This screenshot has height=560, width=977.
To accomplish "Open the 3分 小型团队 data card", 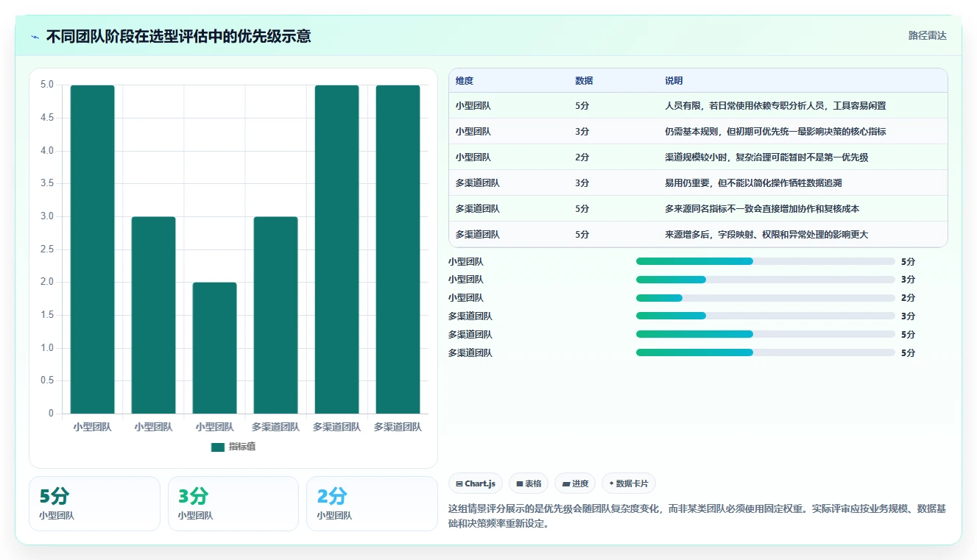I will (x=233, y=503).
